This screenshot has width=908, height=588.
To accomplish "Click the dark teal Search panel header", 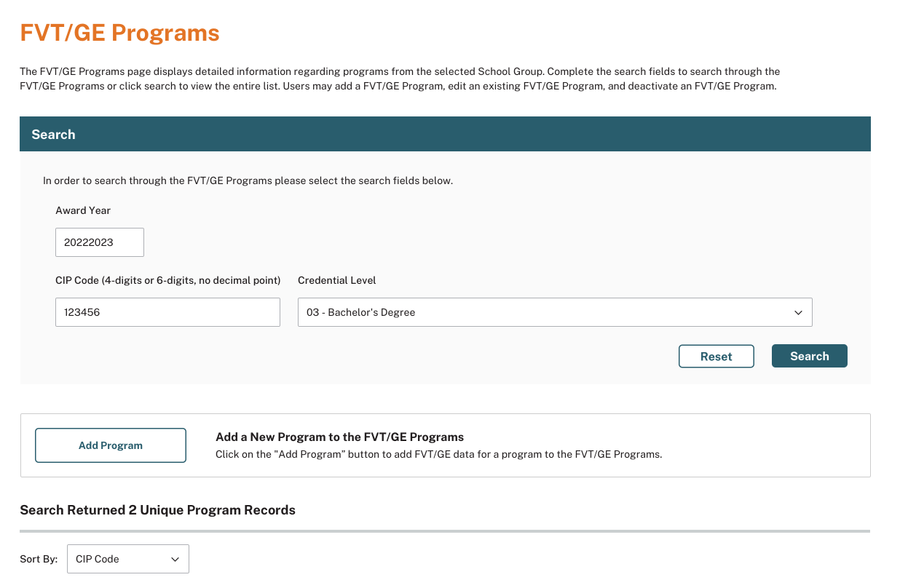I will 445,134.
